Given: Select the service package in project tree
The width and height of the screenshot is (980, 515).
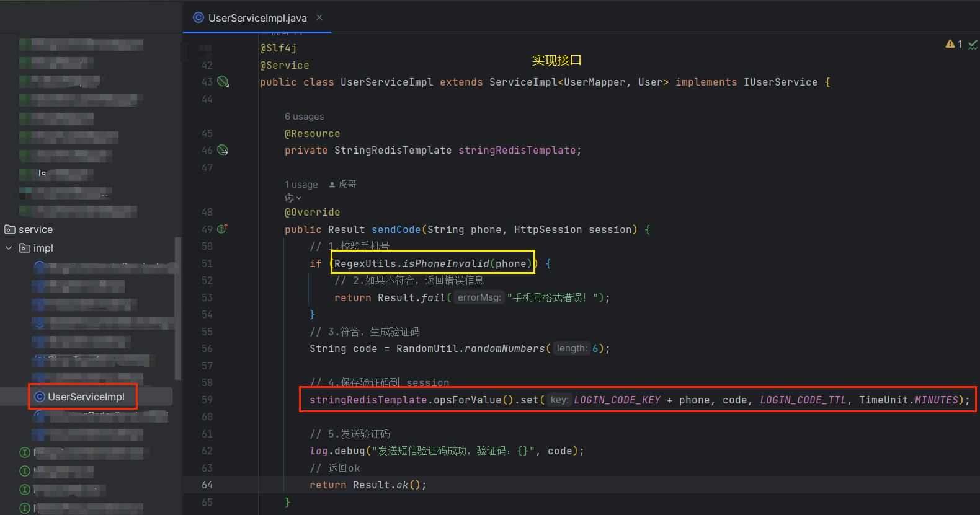Looking at the screenshot, I should pyautogui.click(x=35, y=229).
